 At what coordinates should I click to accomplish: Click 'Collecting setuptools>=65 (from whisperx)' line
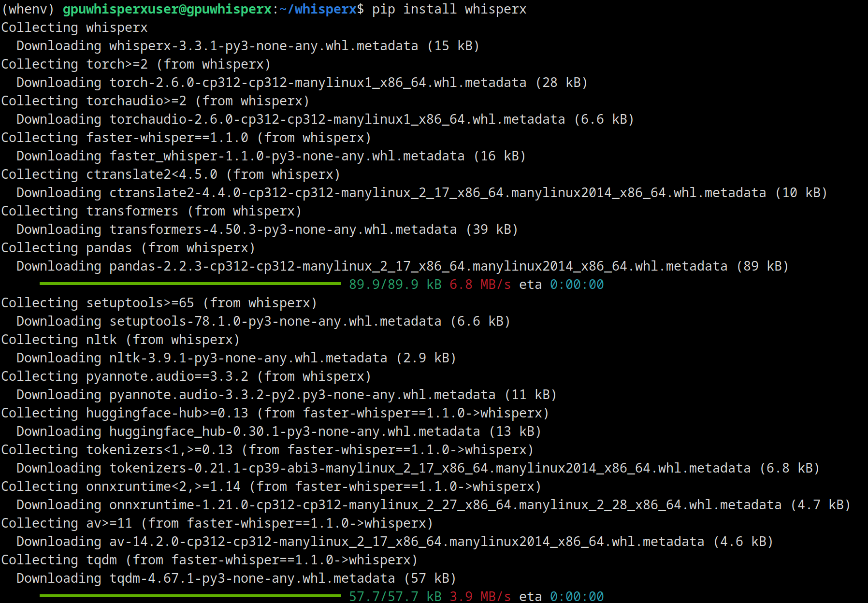click(x=159, y=303)
